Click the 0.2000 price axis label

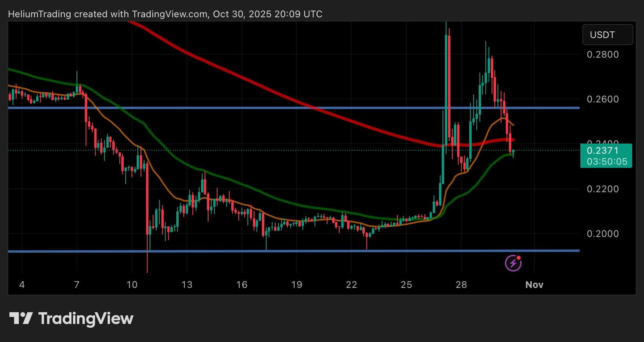[x=602, y=234]
